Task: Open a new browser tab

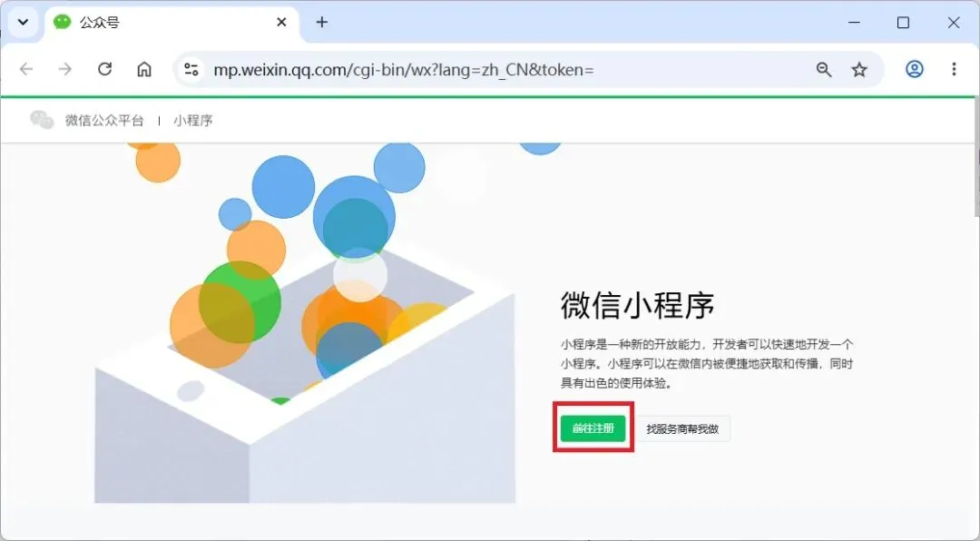Action: (322, 23)
